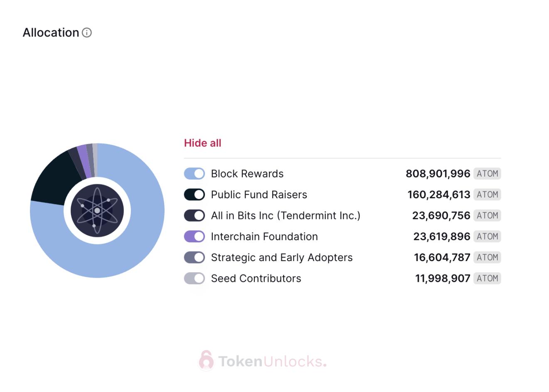This screenshot has height=392, width=549.
Task: Click the Allocation section heading
Action: pos(51,33)
